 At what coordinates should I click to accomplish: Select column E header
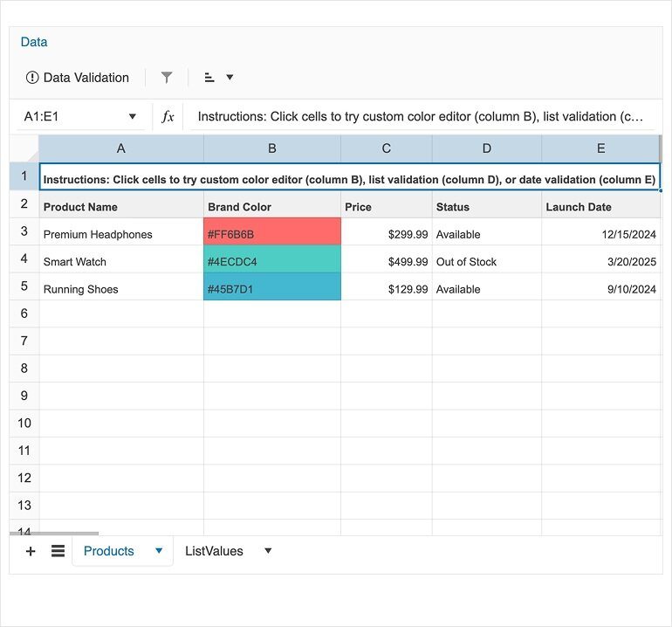pyautogui.click(x=600, y=148)
